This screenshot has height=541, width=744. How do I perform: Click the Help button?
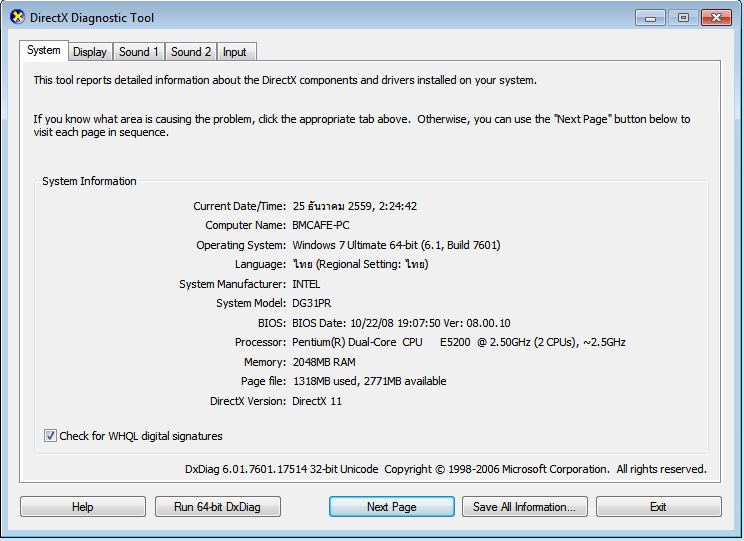point(83,507)
